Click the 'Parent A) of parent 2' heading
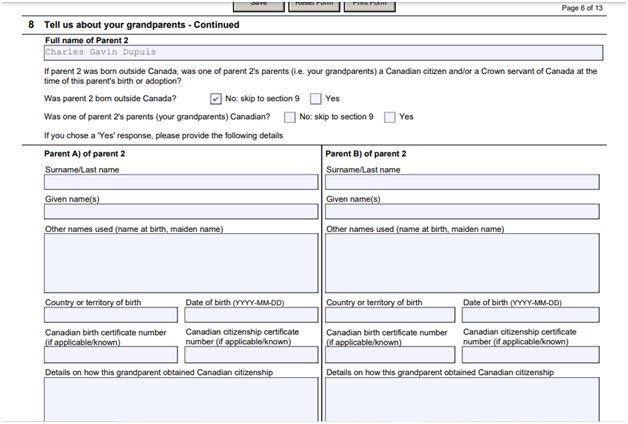Viewport: 628px width, 424px height. click(85, 154)
